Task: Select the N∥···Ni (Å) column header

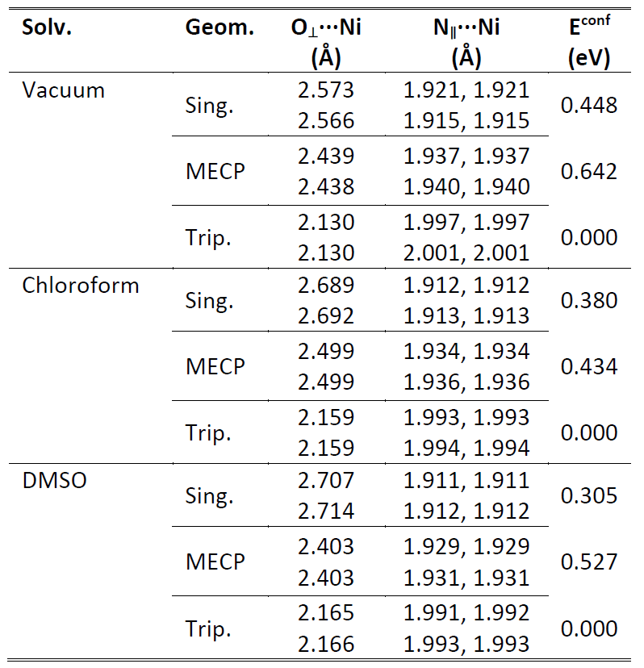Action: [466, 43]
